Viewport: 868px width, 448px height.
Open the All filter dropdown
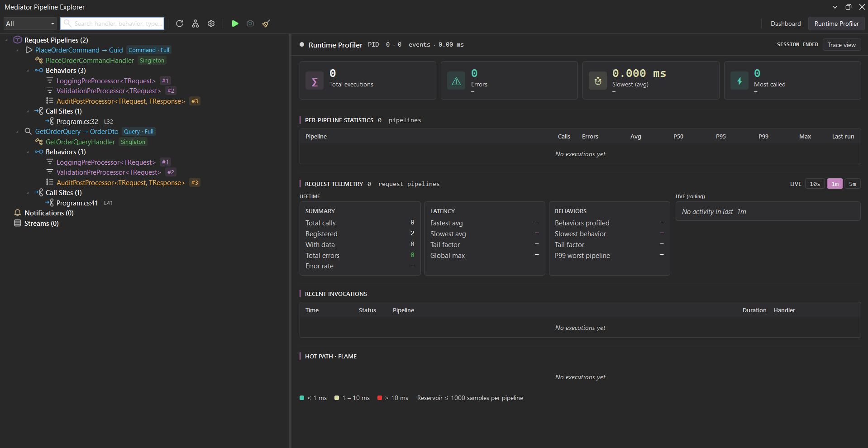[30, 24]
